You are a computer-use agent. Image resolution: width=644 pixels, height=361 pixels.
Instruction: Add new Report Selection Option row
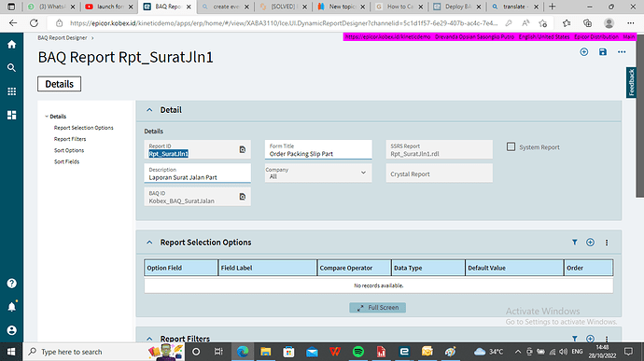[x=590, y=243]
